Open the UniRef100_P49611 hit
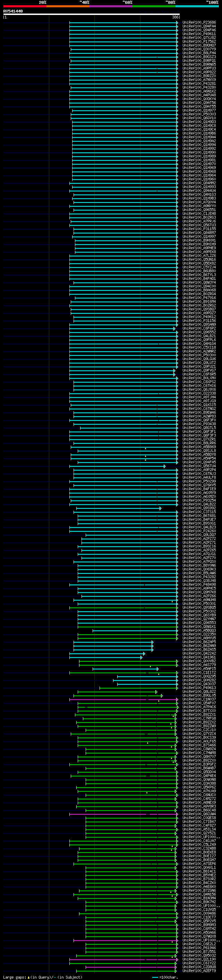The width and height of the screenshot is (222, 980). tap(199, 34)
